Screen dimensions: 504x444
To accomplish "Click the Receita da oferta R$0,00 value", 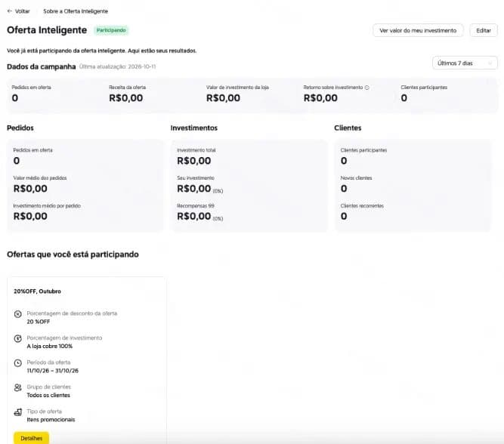I will point(126,98).
